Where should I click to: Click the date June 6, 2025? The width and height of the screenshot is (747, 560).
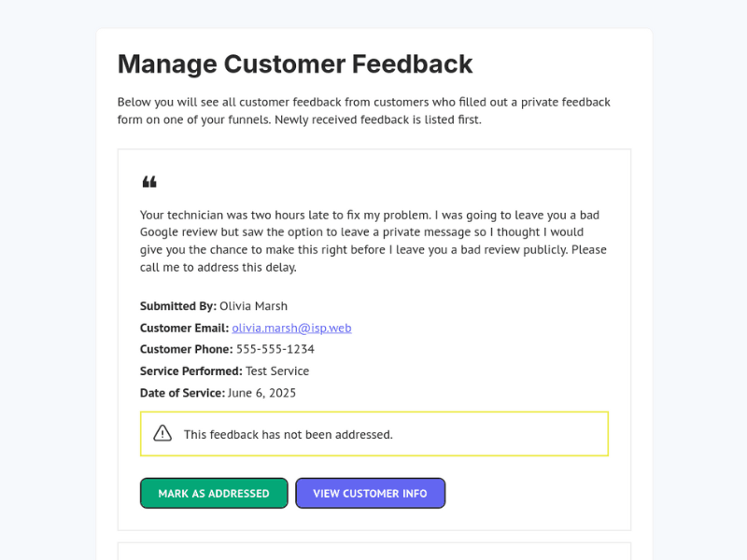(262, 393)
